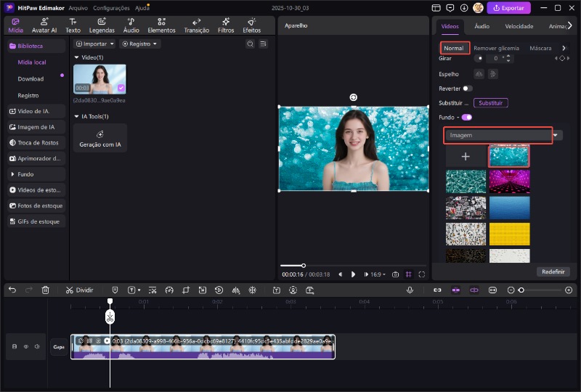
Task: Toggle the Reverter switch
Action: [x=468, y=89]
